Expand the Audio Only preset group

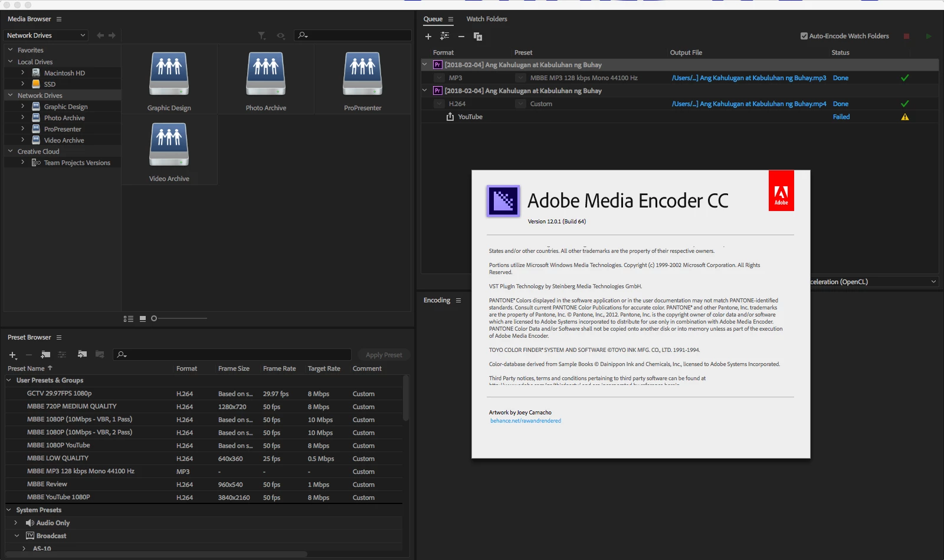click(16, 523)
